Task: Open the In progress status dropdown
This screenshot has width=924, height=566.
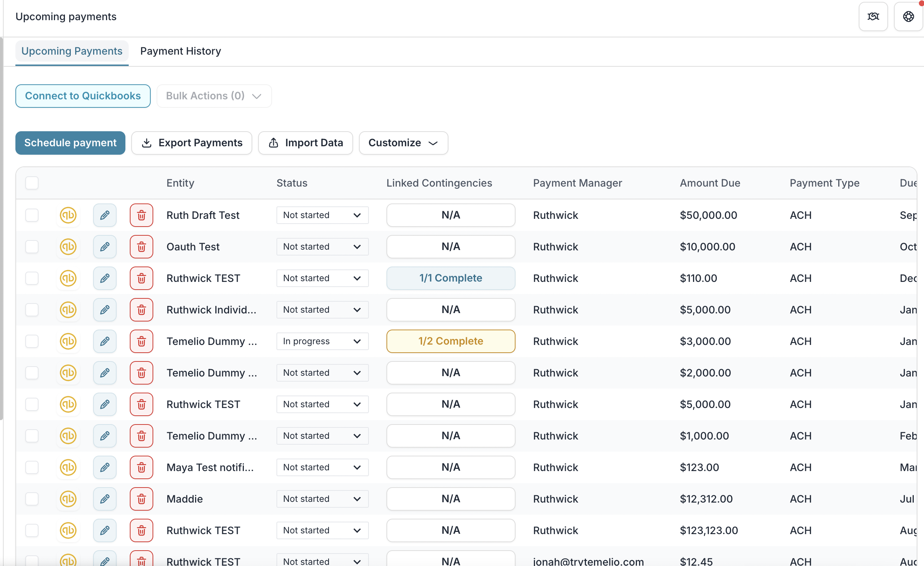Action: [322, 341]
